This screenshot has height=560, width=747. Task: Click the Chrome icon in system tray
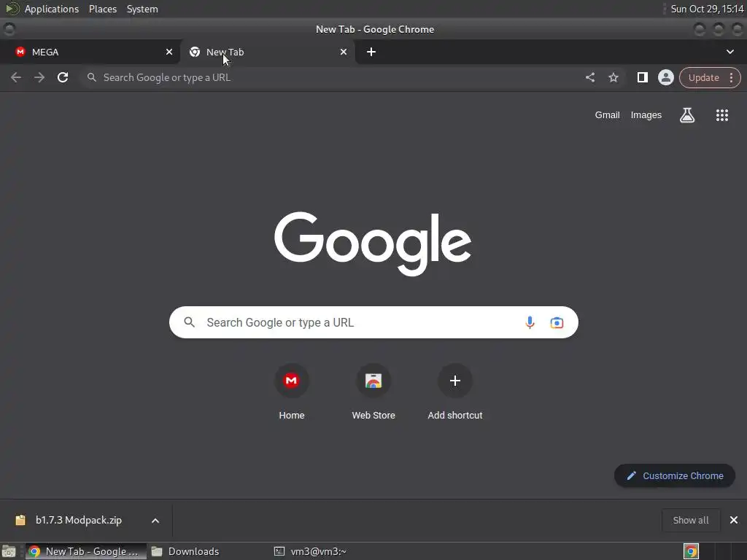[x=691, y=551]
